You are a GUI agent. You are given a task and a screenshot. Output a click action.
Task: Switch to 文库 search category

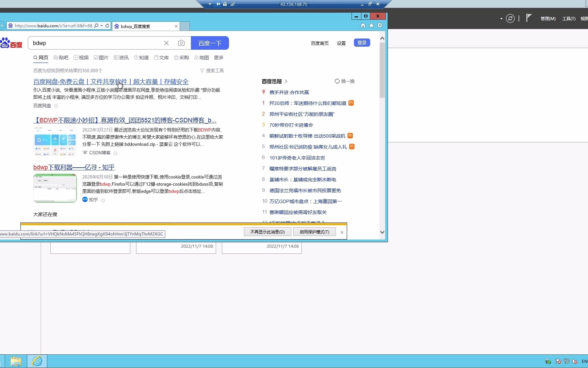click(161, 58)
